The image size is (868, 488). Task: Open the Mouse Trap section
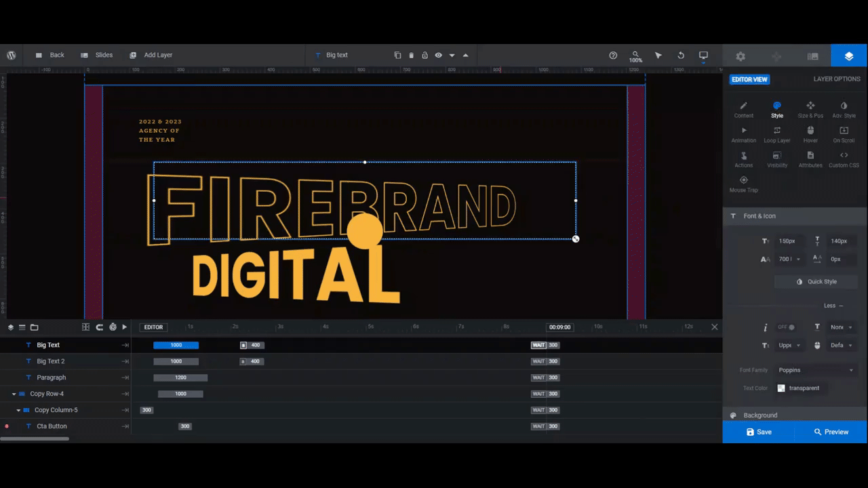(743, 184)
